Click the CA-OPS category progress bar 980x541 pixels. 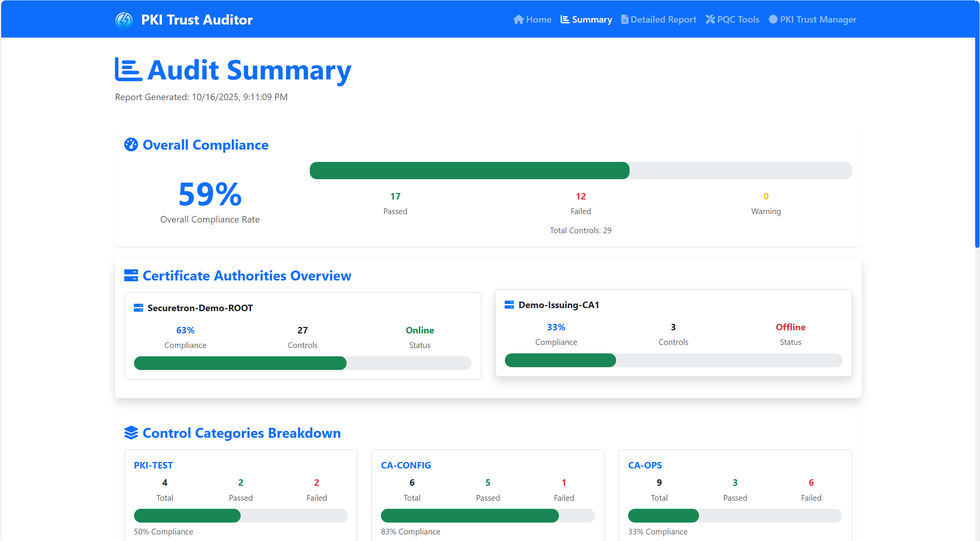[x=735, y=516]
